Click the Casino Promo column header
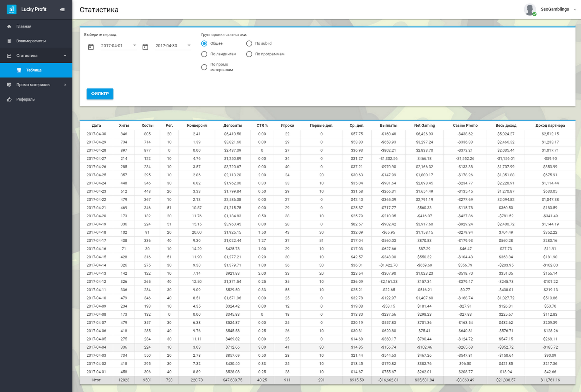The image size is (581, 392). (465, 126)
